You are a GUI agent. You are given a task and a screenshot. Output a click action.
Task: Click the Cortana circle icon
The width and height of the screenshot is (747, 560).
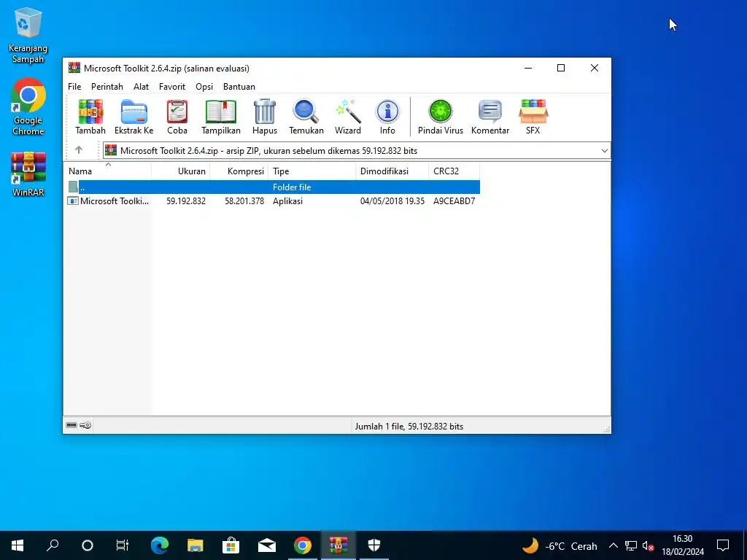coord(88,545)
